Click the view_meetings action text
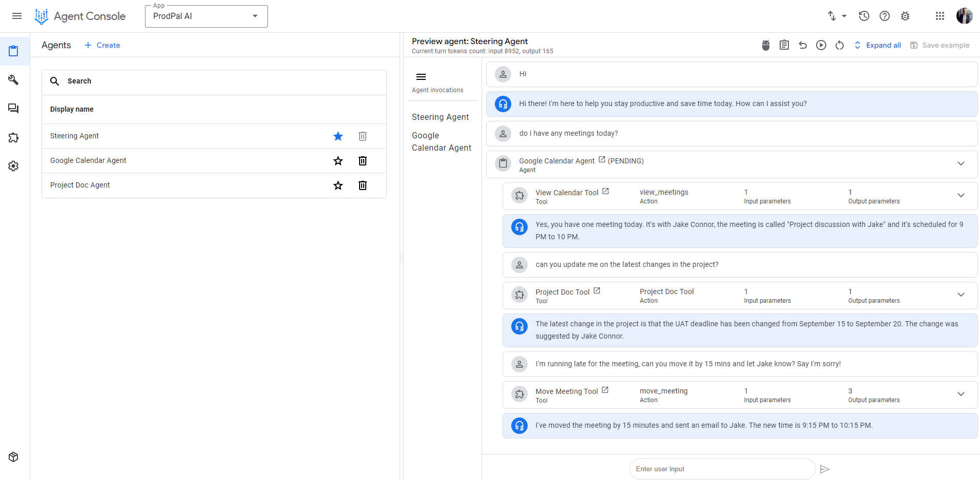Viewport: 980px width, 480px height. point(664,193)
